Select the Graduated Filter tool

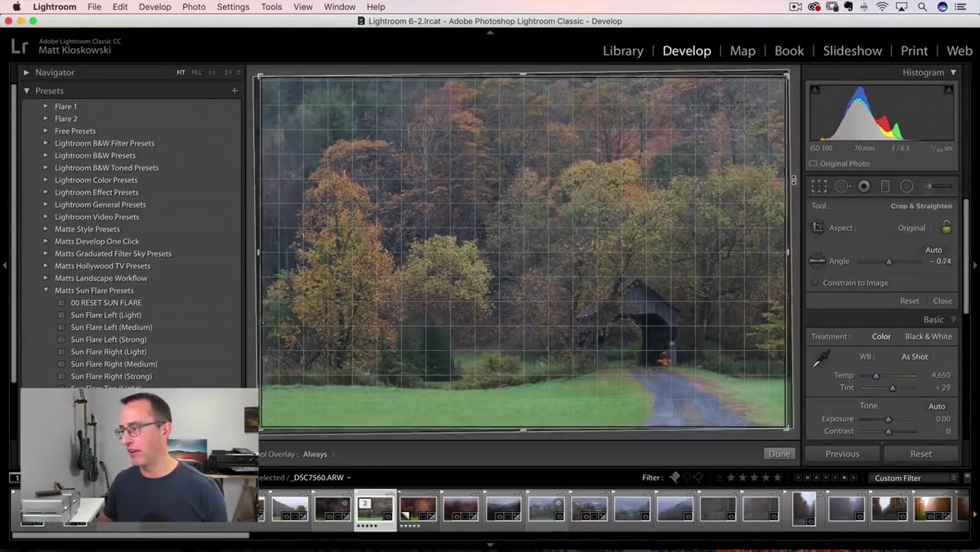[x=884, y=186]
